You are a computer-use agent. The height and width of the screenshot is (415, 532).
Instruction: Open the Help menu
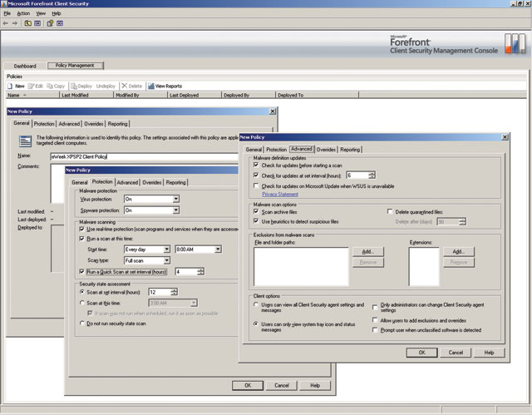(x=57, y=13)
